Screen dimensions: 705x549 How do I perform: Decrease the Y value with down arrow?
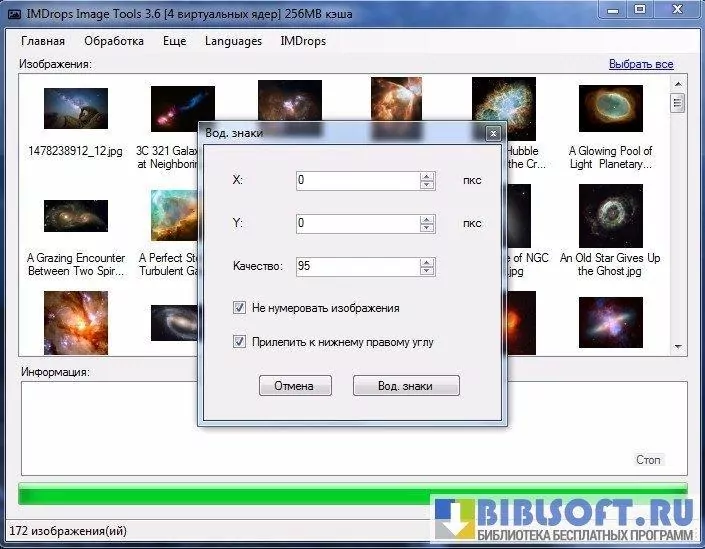coord(427,228)
